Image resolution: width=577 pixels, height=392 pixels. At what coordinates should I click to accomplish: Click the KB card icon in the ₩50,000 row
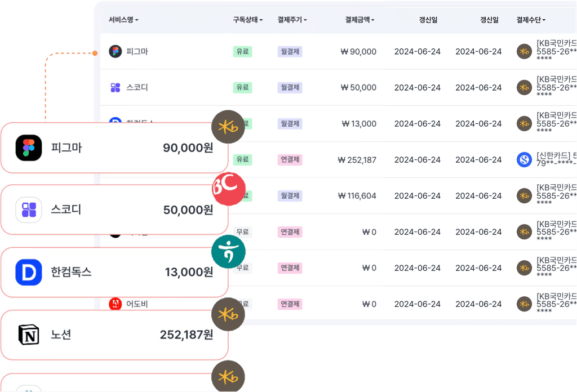click(524, 87)
